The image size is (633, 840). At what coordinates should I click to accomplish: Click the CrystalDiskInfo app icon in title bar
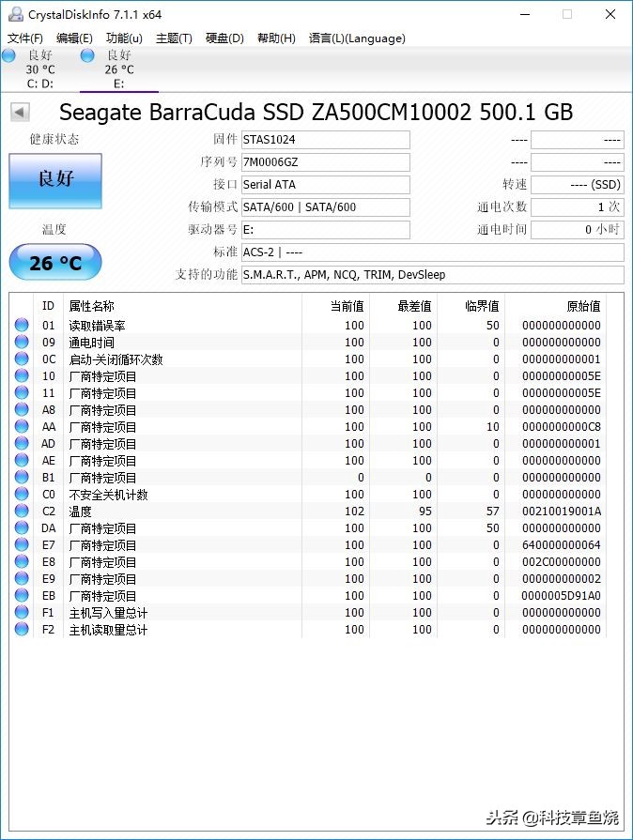coord(16,14)
